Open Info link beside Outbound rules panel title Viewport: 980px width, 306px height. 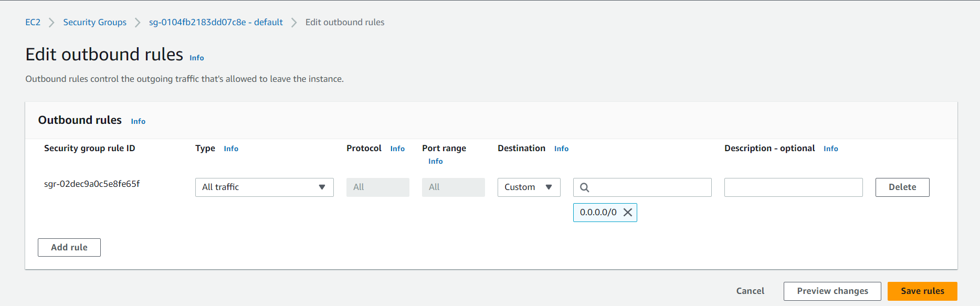pyautogui.click(x=138, y=121)
